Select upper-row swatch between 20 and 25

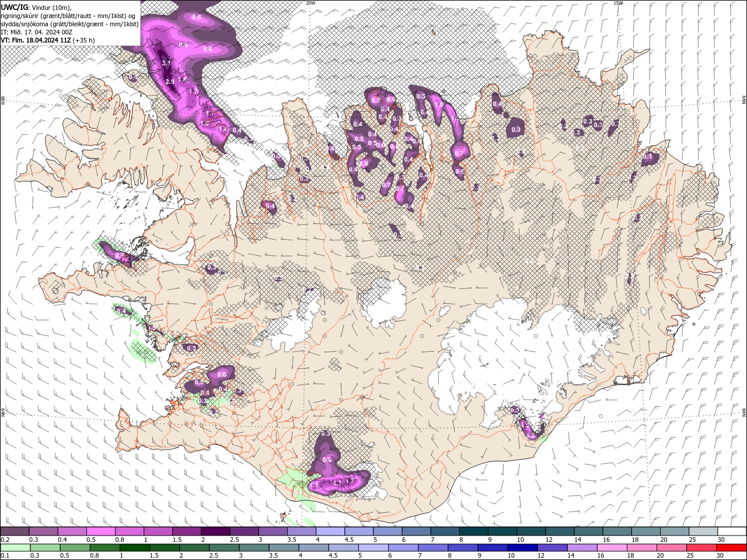coord(675,531)
